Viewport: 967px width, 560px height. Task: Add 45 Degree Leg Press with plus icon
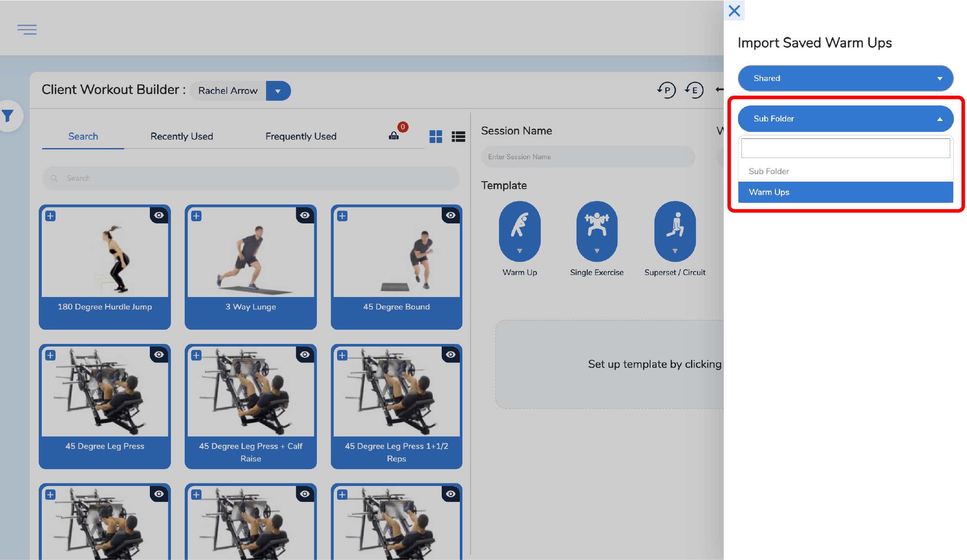coord(50,355)
